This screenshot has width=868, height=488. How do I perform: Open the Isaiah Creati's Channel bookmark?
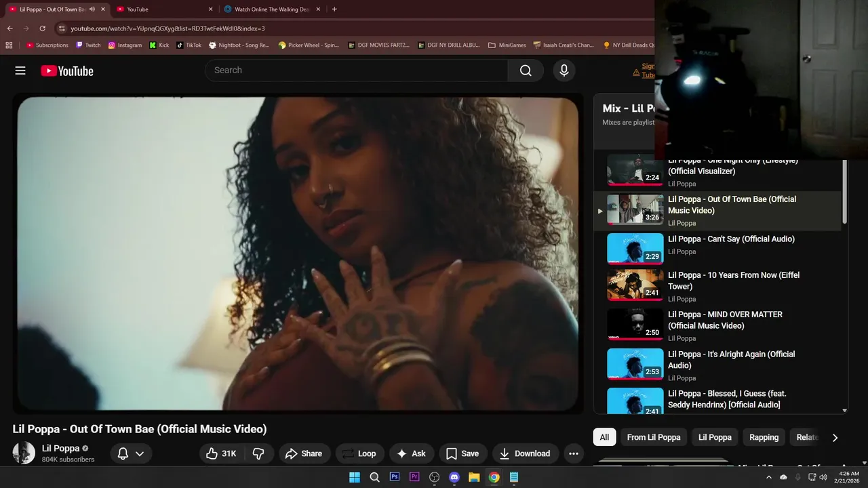click(x=564, y=45)
